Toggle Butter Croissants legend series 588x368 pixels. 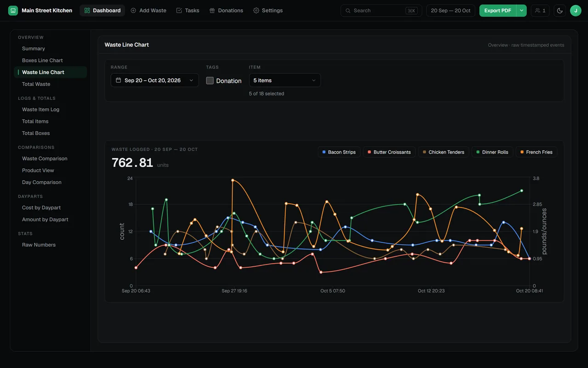tap(389, 152)
